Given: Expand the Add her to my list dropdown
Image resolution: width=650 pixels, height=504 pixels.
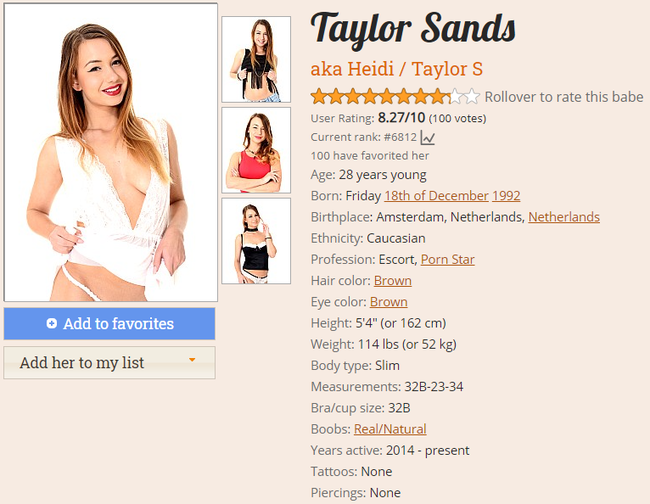Looking at the screenshot, I should pos(109,363).
